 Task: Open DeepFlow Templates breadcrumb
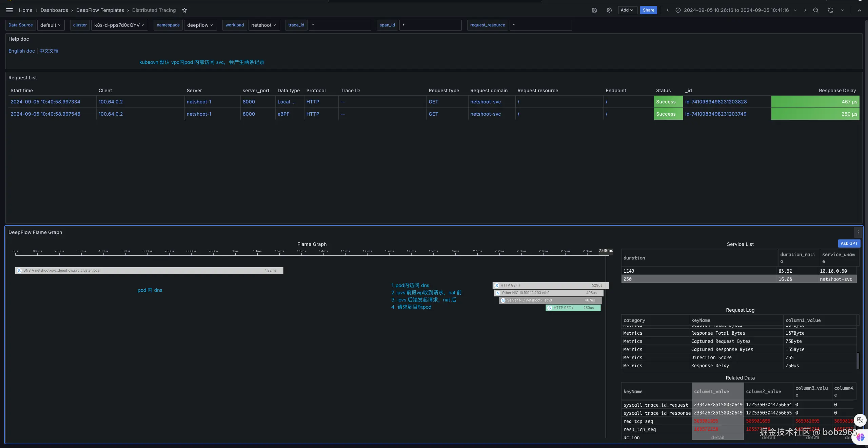100,10
